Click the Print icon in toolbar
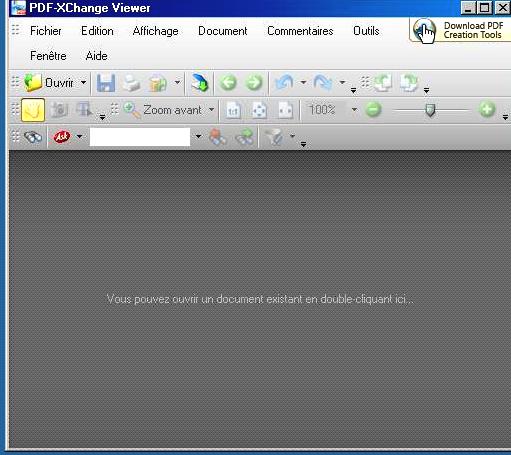 pyautogui.click(x=131, y=83)
